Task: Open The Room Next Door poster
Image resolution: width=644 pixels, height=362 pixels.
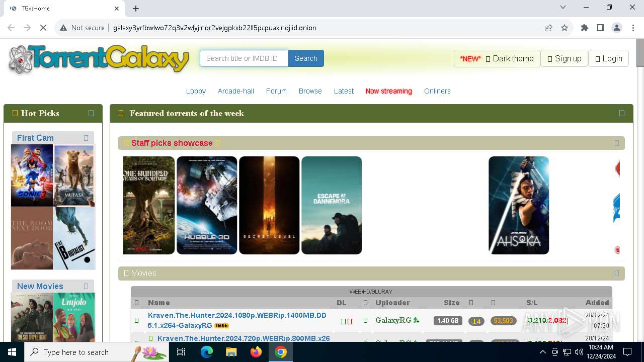Action: click(x=32, y=238)
